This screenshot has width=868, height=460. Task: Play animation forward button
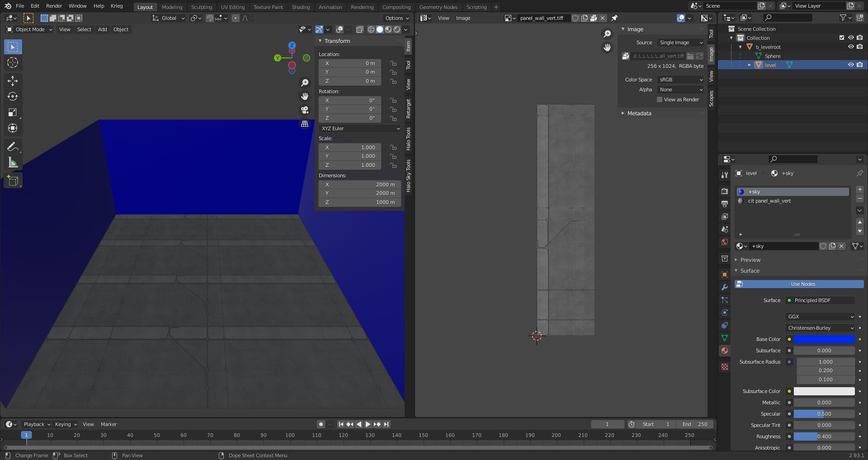368,424
